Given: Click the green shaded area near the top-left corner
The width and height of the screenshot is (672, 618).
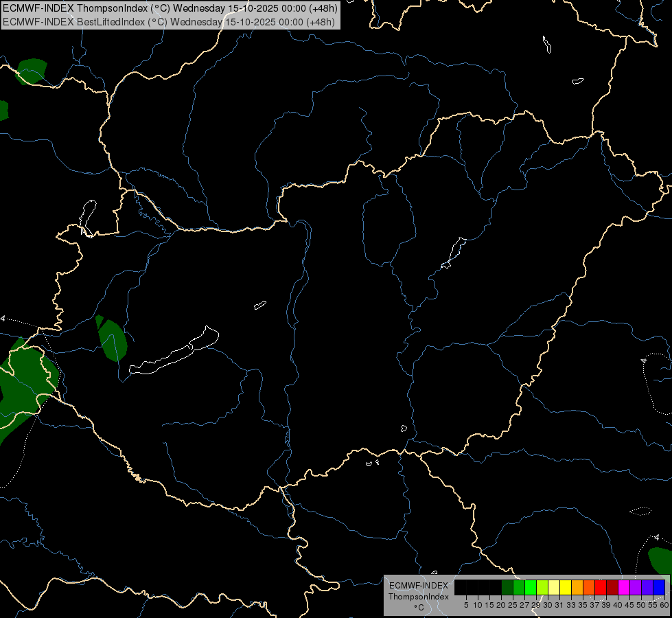Looking at the screenshot, I should [x=32, y=71].
